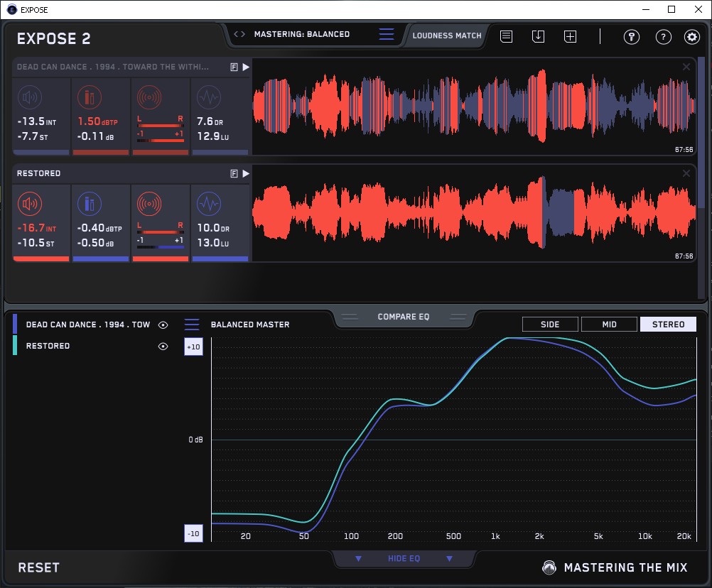
Task: Click L/R correlation meter on Restored track
Action: click(x=161, y=236)
